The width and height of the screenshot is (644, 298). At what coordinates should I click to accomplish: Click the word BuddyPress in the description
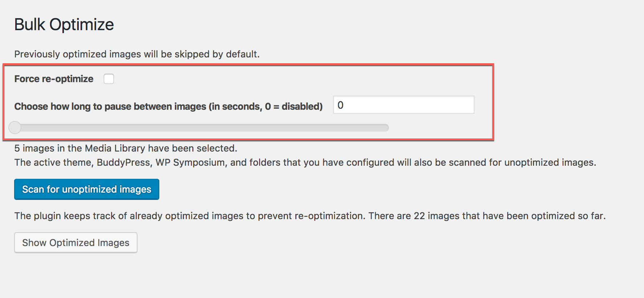click(123, 162)
